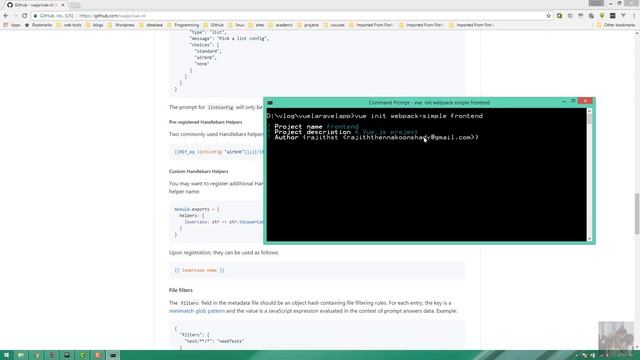Image resolution: width=640 pixels, height=360 pixels.
Task: Click the File filters heading
Action: [x=181, y=290]
